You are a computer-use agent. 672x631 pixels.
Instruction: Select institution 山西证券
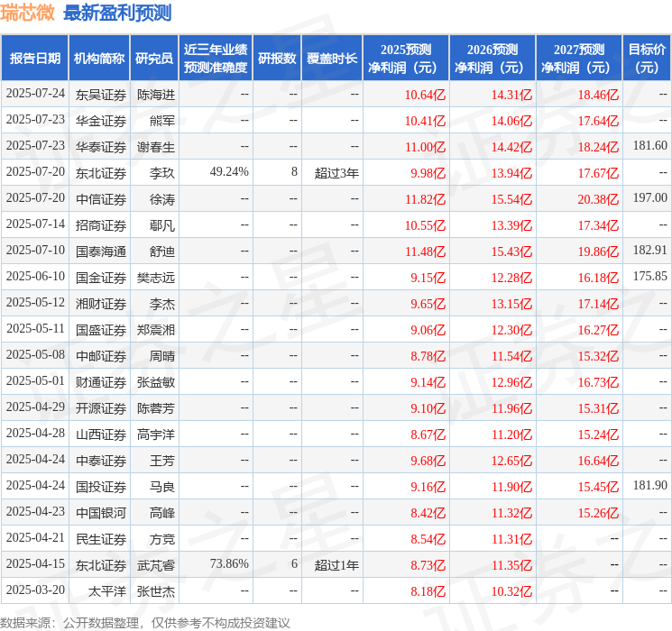coord(101,434)
